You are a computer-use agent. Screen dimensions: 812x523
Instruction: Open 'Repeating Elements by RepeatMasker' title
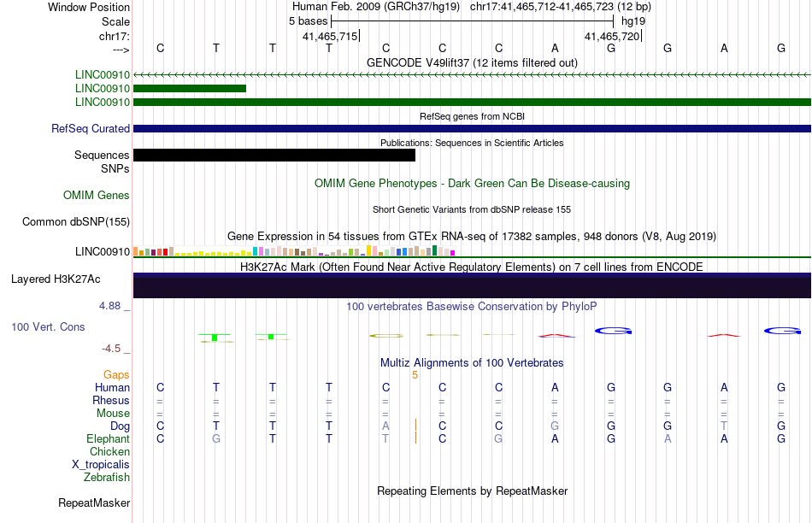pyautogui.click(x=472, y=491)
